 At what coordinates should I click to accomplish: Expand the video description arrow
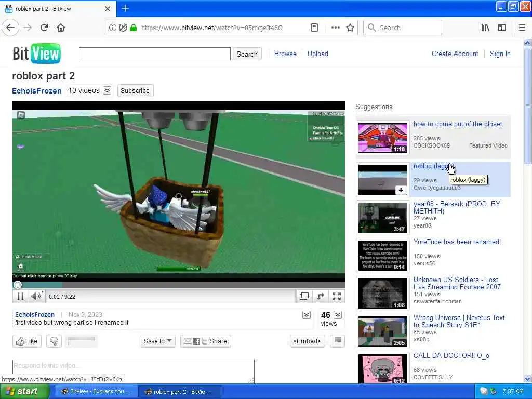(x=307, y=315)
